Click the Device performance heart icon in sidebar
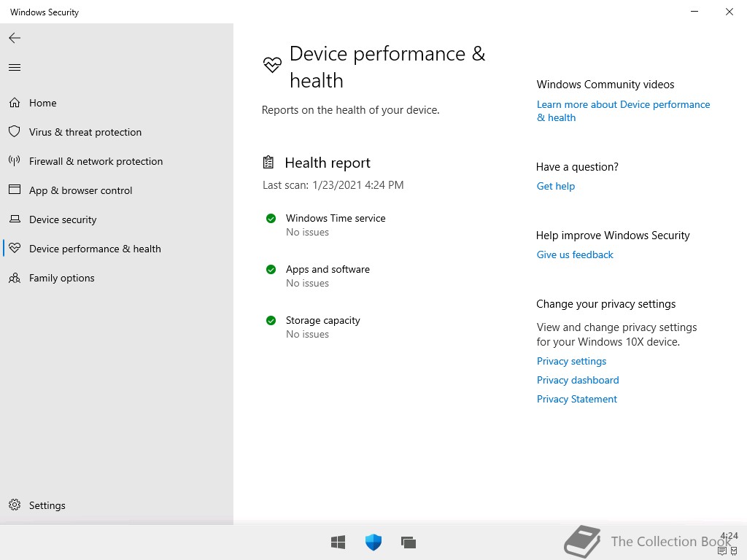Viewport: 747px width, 560px height. pos(15,248)
